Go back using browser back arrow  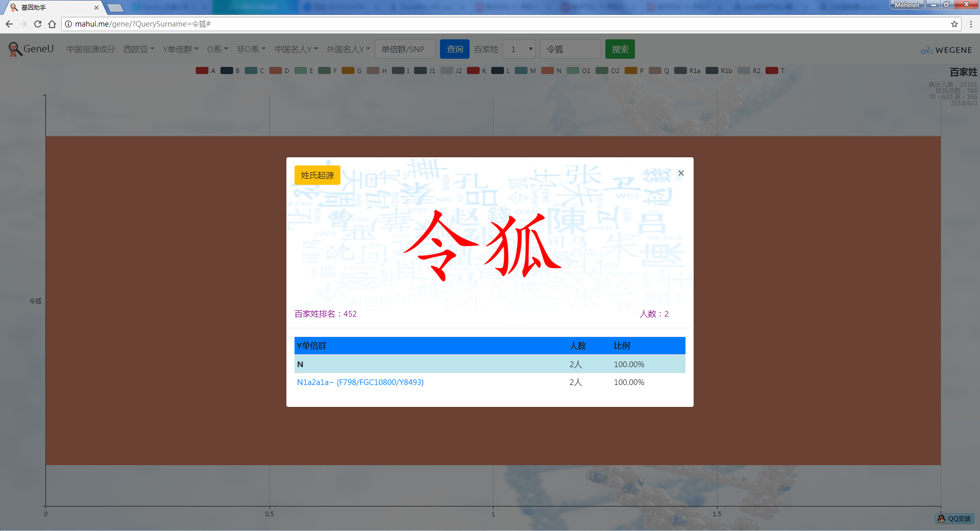9,24
